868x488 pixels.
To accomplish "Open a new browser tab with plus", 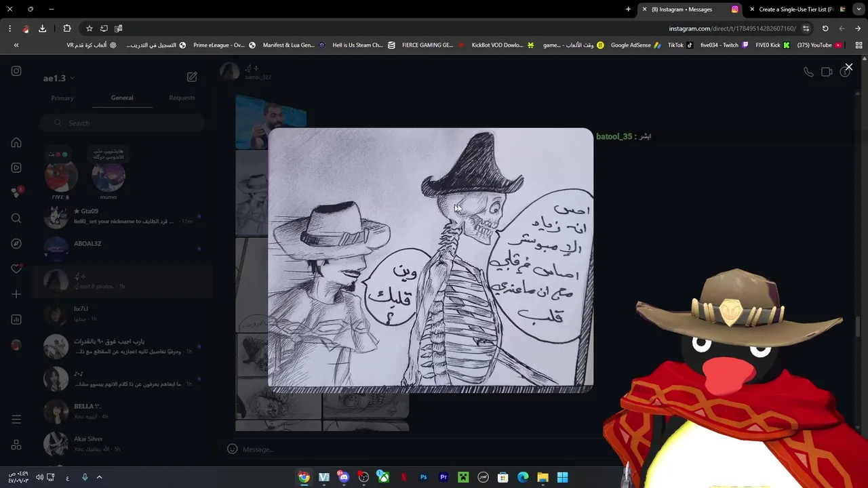I will (x=628, y=9).
